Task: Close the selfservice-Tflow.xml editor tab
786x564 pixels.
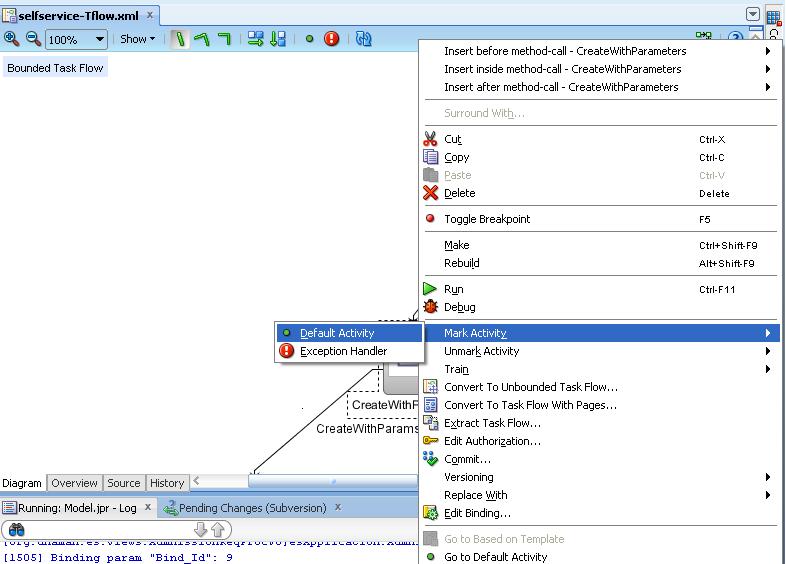Action: (150, 16)
